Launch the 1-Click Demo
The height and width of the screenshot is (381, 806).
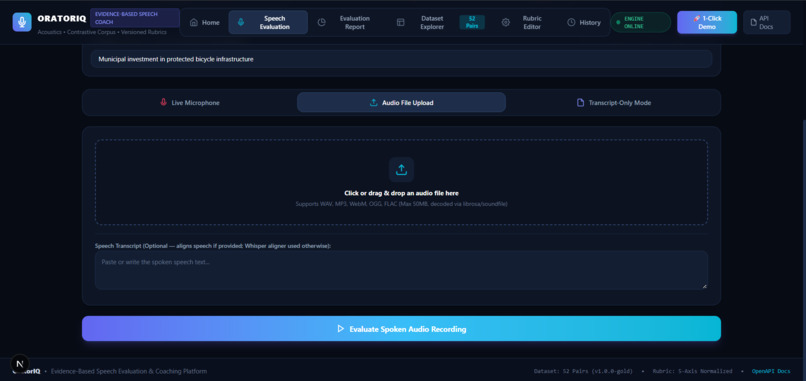[707, 23]
